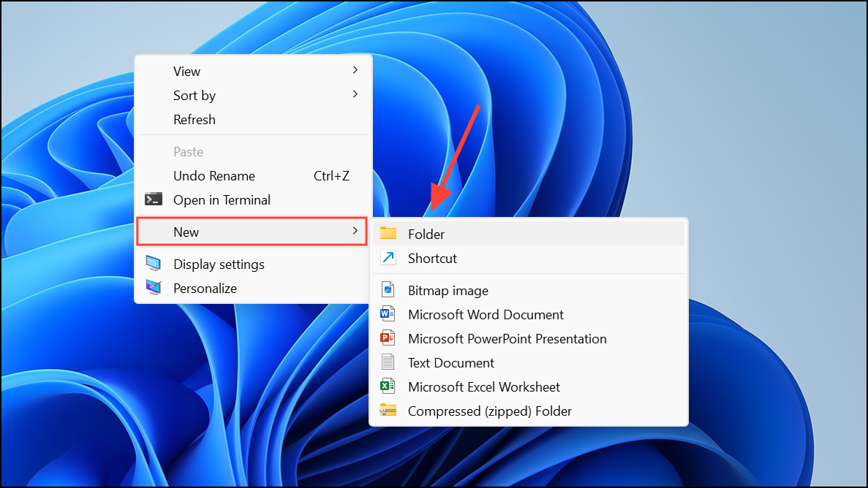
Task: Expand the View submenu chevron
Action: (x=355, y=69)
